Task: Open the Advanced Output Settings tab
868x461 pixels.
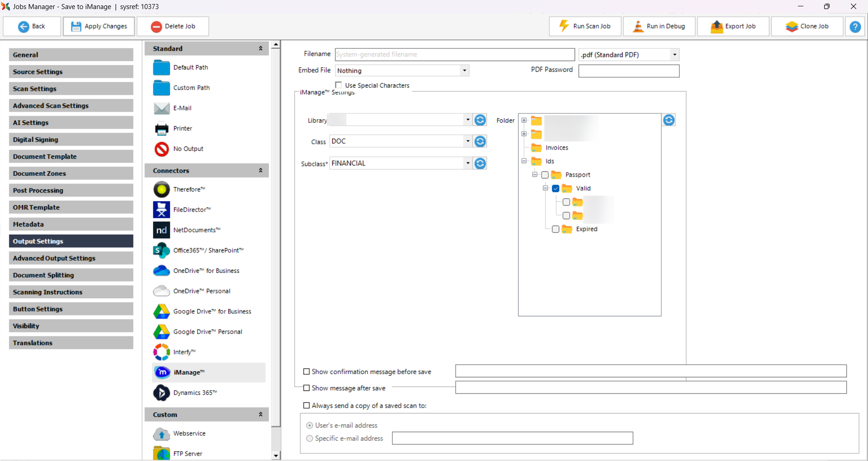Action: pyautogui.click(x=71, y=258)
